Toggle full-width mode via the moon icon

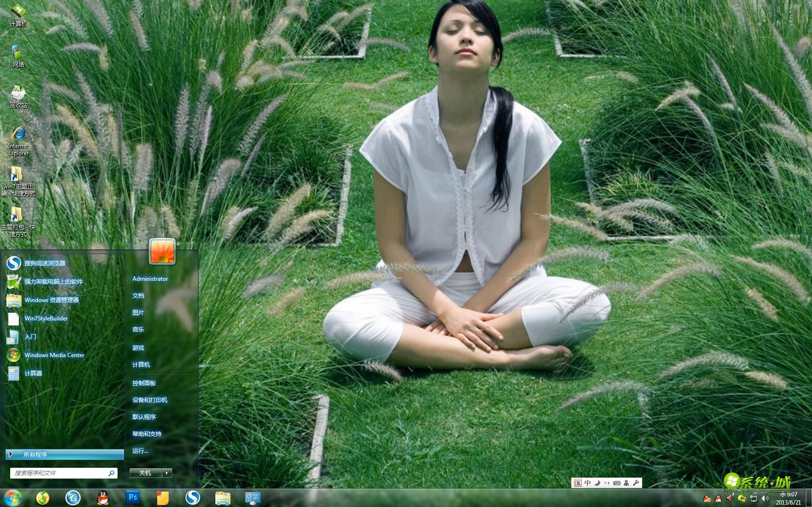pyautogui.click(x=597, y=483)
